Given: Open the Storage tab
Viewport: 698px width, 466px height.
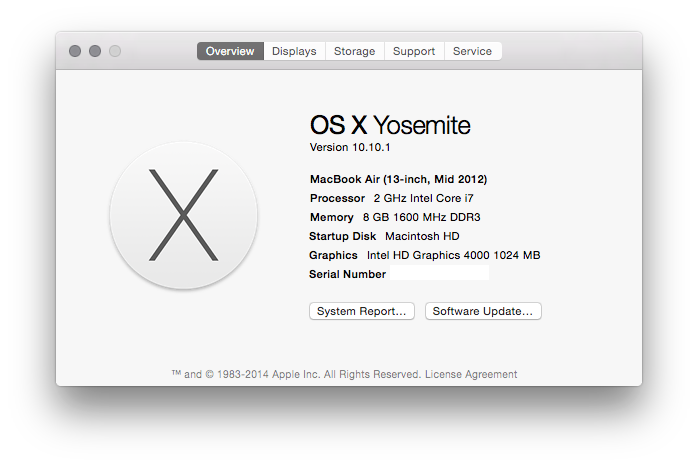Looking at the screenshot, I should pos(355,51).
